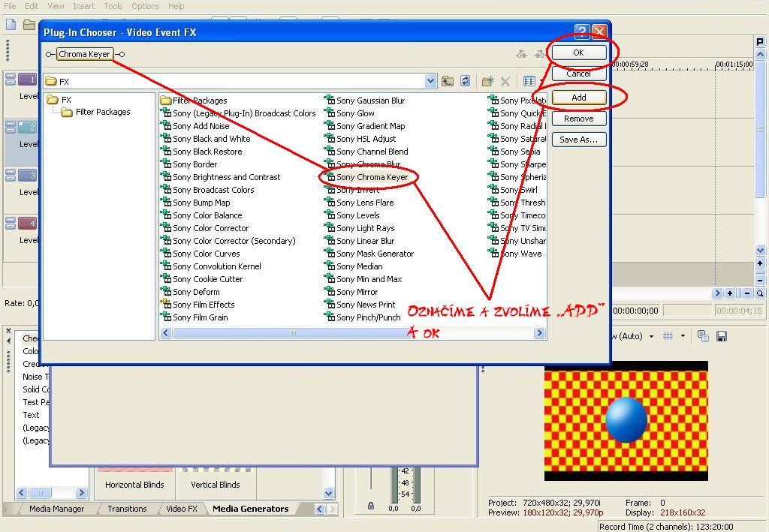Select Sony Color Curves plug-in
This screenshot has height=532, width=769.
200,254
